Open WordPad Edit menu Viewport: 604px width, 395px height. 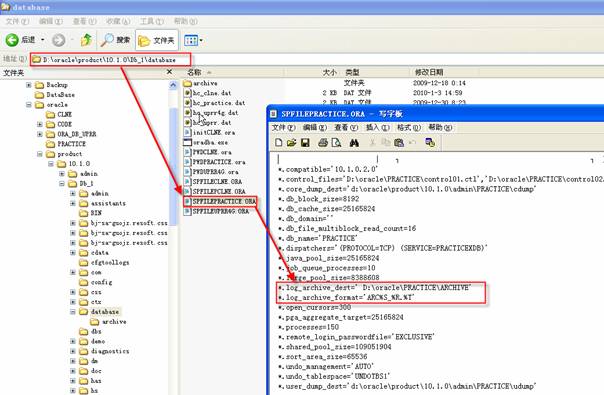315,128
